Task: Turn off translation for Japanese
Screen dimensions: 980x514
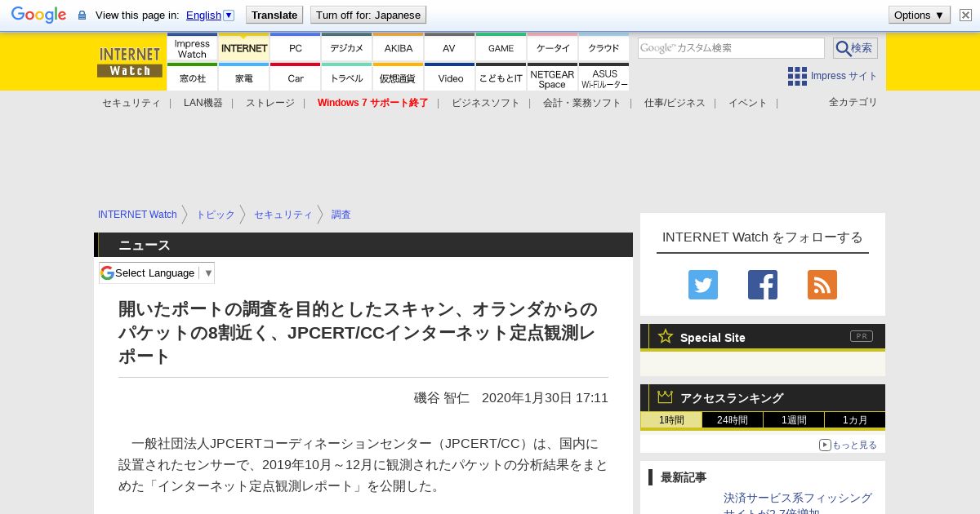Action: [x=368, y=15]
